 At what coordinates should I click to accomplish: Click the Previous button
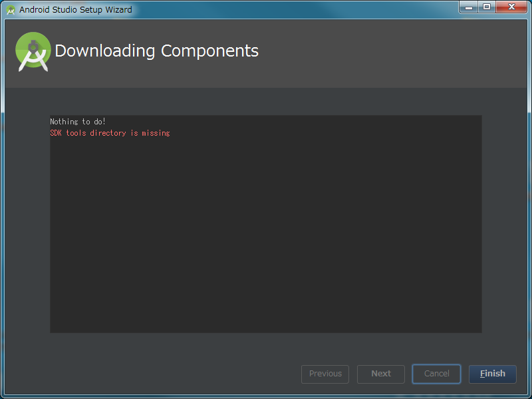click(325, 374)
